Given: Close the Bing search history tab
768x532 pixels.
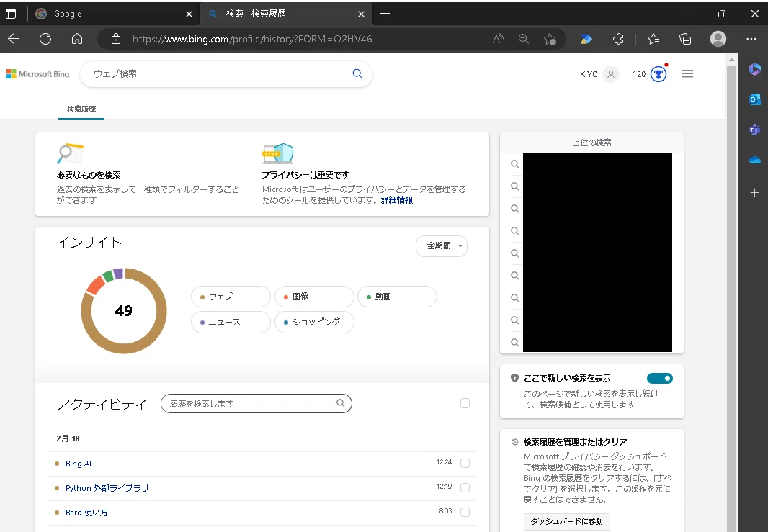Looking at the screenshot, I should tap(362, 14).
